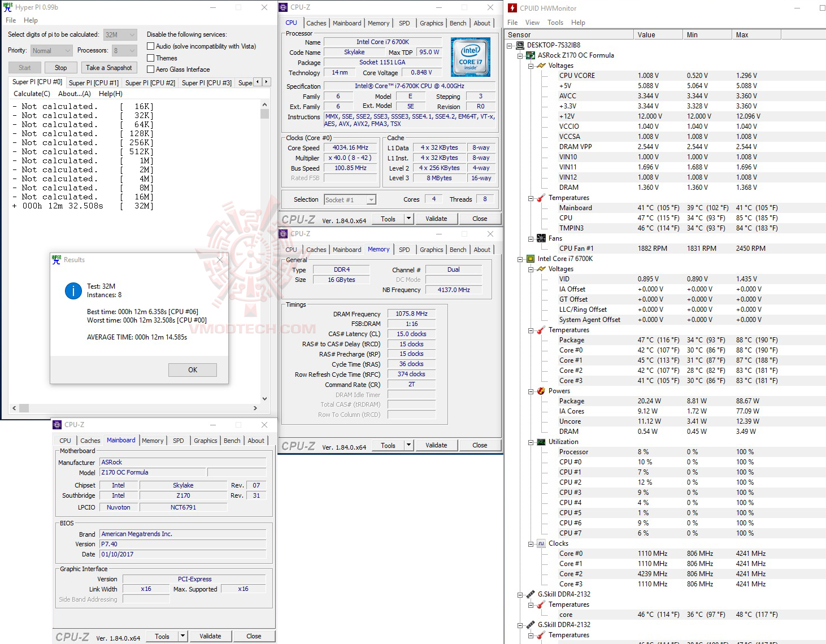826x644 pixels.
Task: Click the Stop button in Hyper PI
Action: [x=61, y=68]
